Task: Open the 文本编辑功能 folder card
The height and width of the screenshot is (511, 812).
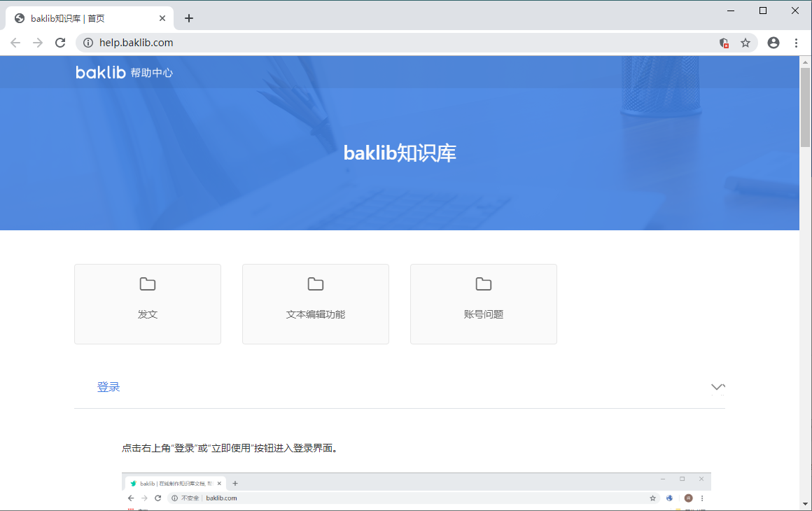Action: 316,304
